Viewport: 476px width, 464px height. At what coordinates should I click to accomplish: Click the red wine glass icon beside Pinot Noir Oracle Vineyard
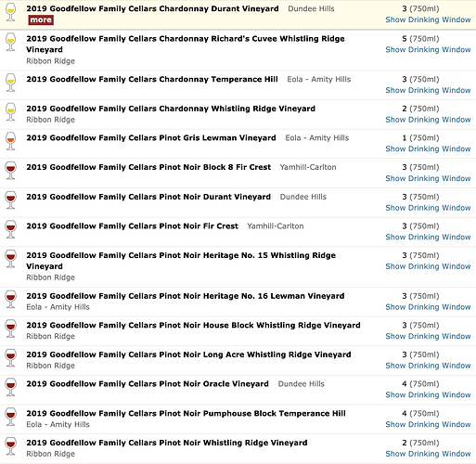[10, 387]
